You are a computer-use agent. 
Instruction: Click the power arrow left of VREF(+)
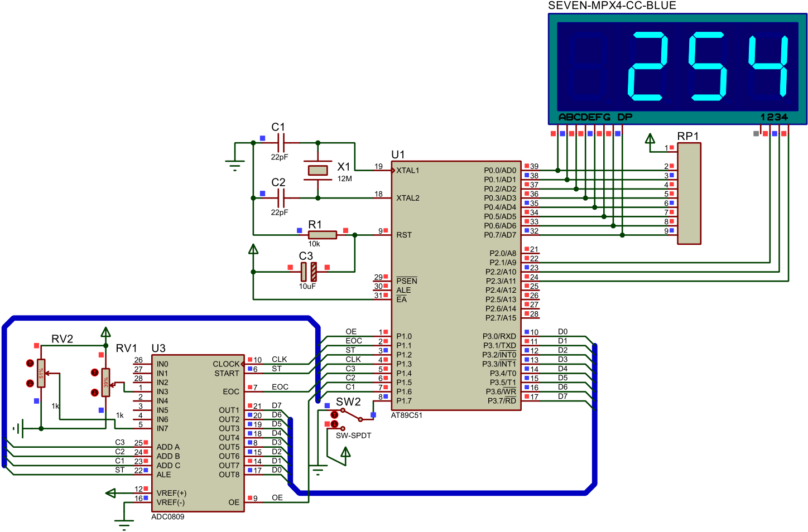[x=110, y=493]
